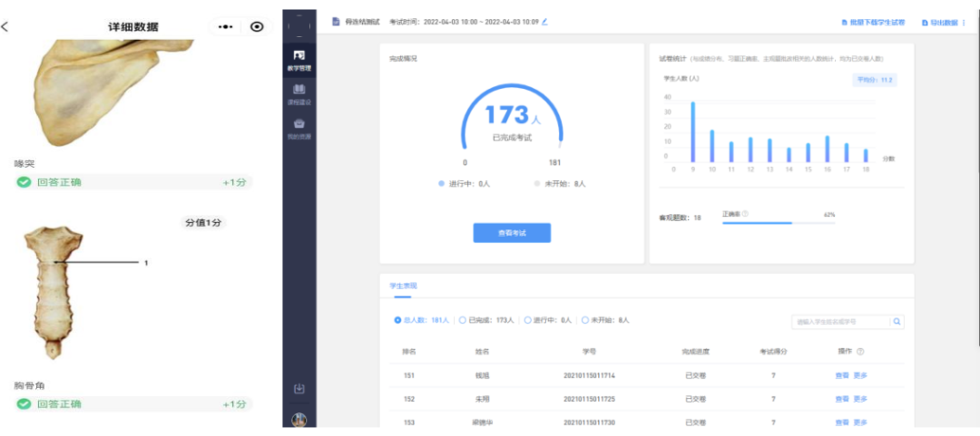Open vertical dots menu beside 导出数据
This screenshot has height=436, width=980.
click(x=965, y=22)
